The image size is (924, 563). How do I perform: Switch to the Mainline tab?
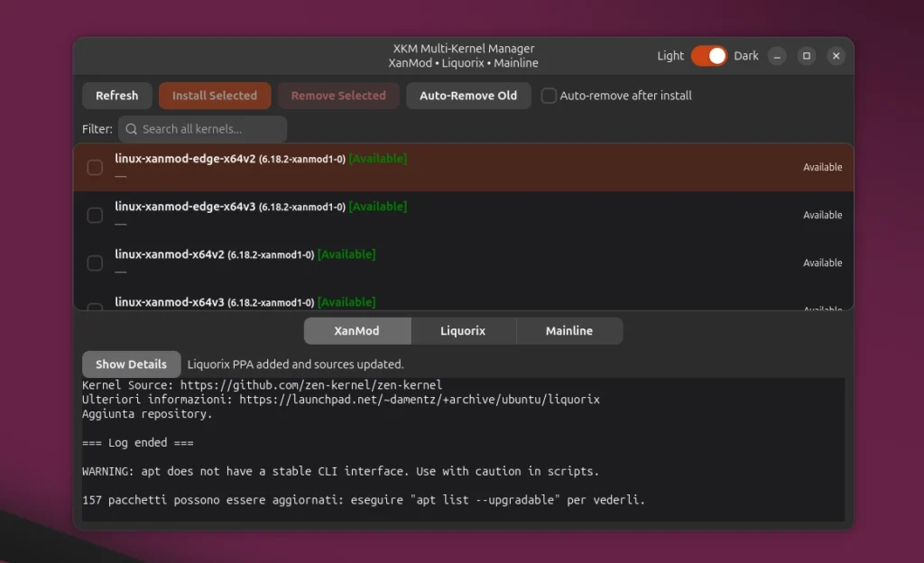click(569, 330)
